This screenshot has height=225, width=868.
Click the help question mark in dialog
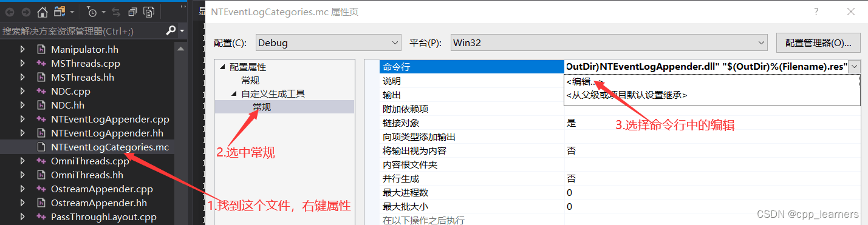point(816,12)
